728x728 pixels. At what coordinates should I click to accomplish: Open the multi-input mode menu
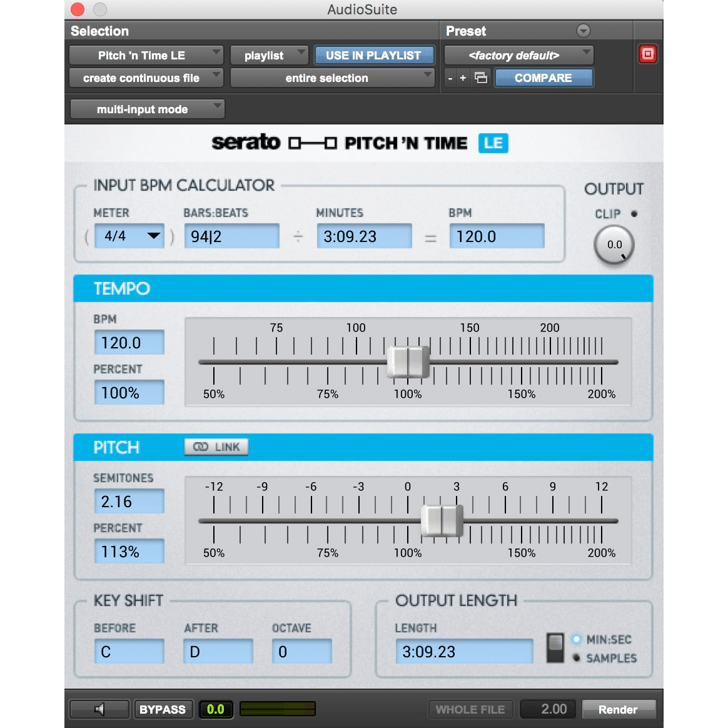(147, 109)
